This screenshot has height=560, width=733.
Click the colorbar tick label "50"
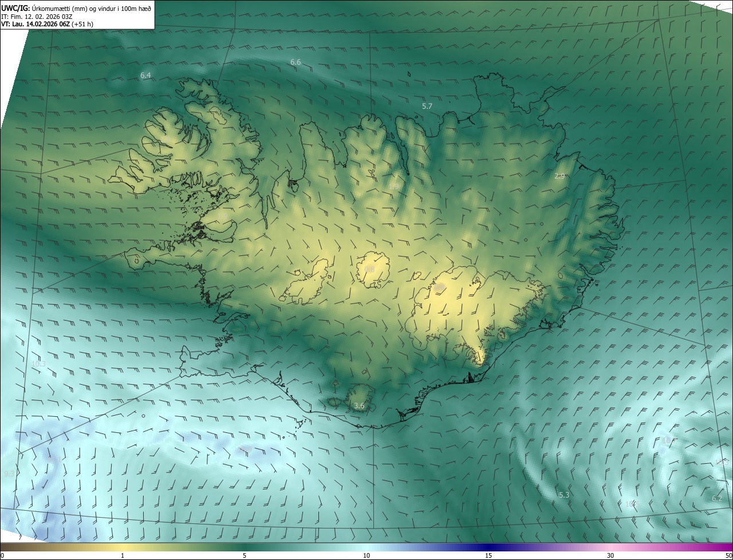[728, 555]
